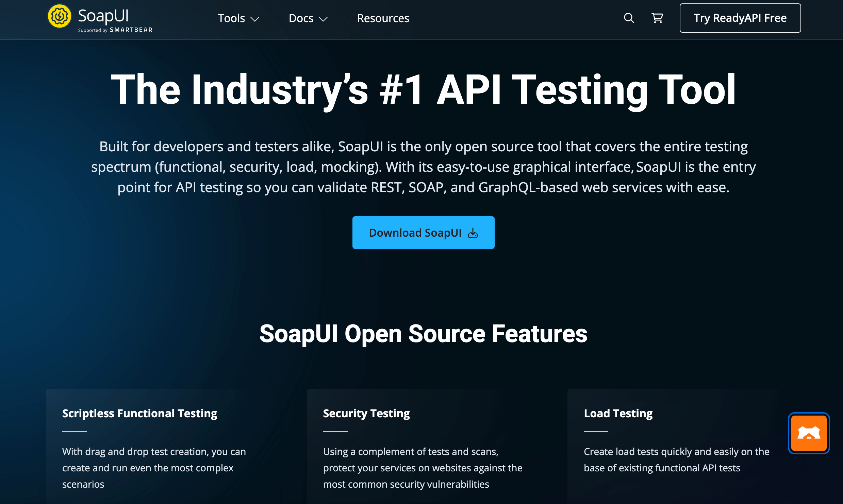This screenshot has width=843, height=504.
Task: Click the Try ReadyAPI Free button
Action: [x=740, y=18]
